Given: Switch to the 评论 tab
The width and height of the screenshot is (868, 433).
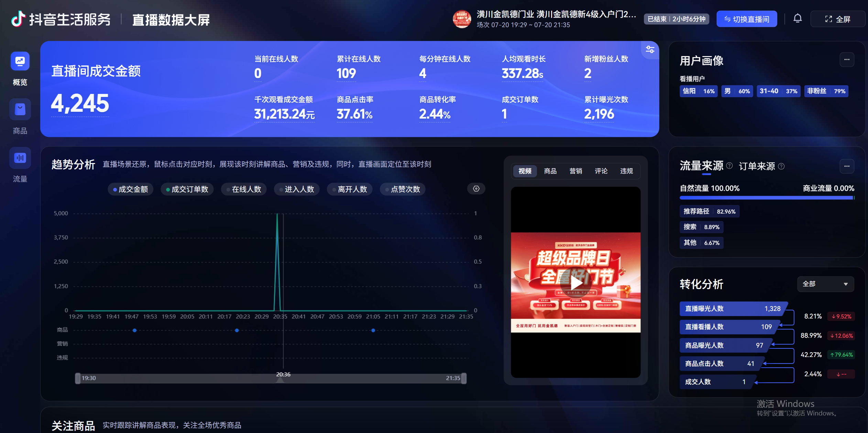Looking at the screenshot, I should click(601, 171).
